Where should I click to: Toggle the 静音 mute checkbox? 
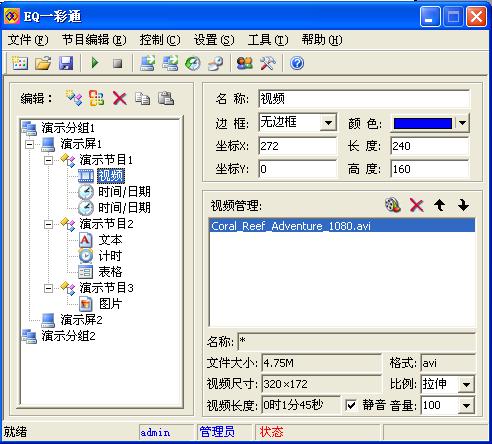coord(351,405)
